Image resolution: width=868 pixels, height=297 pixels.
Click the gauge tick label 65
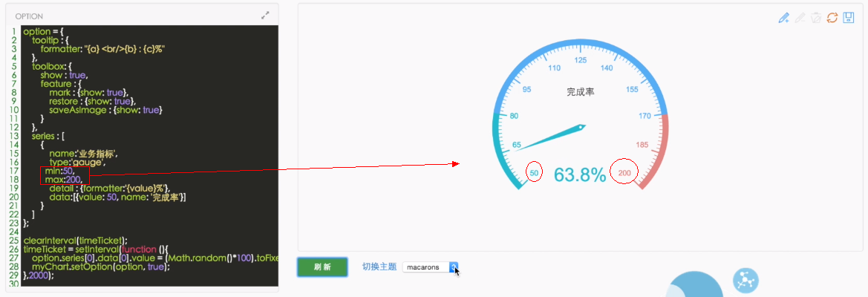coord(517,145)
